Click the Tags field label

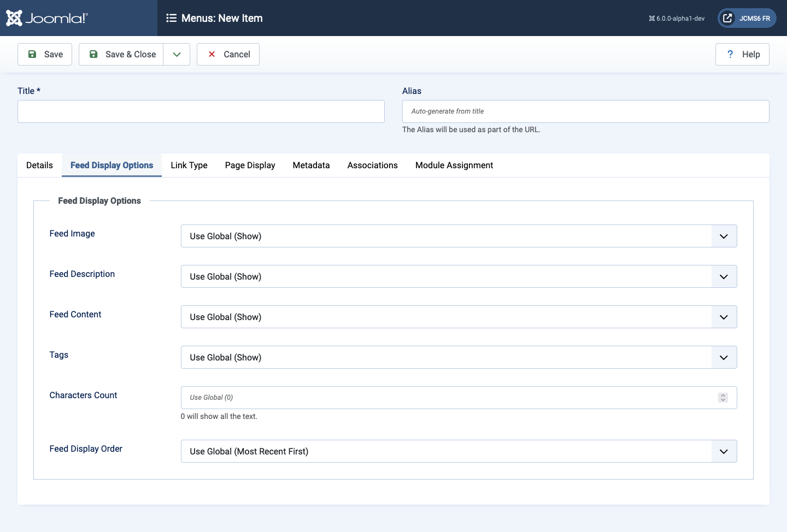pyautogui.click(x=59, y=354)
